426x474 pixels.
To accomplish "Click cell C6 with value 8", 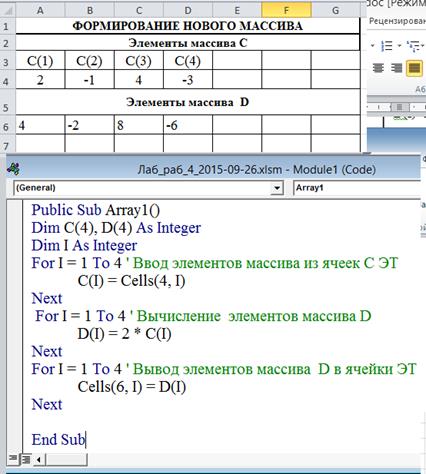I will pos(139,125).
